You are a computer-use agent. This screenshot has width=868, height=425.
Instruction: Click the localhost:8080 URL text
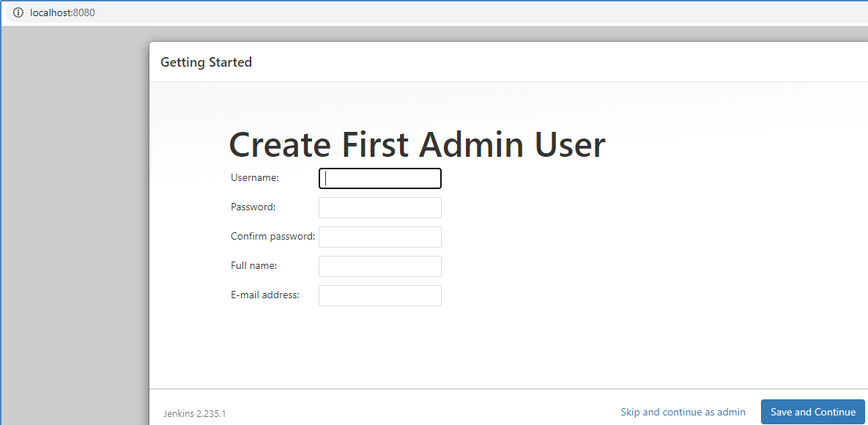(x=62, y=12)
